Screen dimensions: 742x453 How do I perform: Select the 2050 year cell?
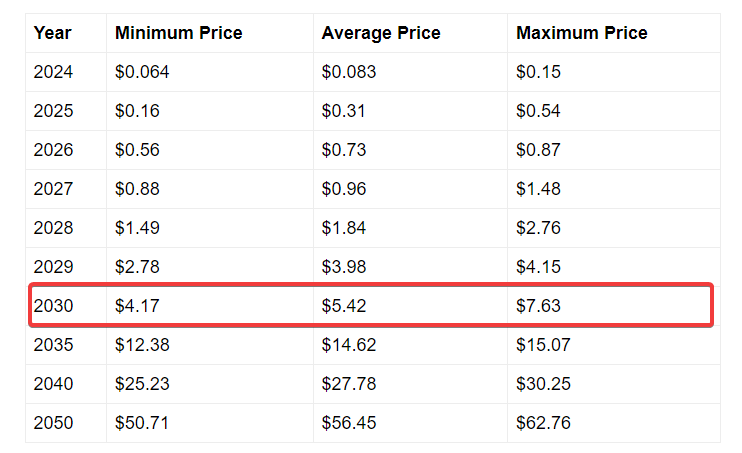click(x=53, y=423)
